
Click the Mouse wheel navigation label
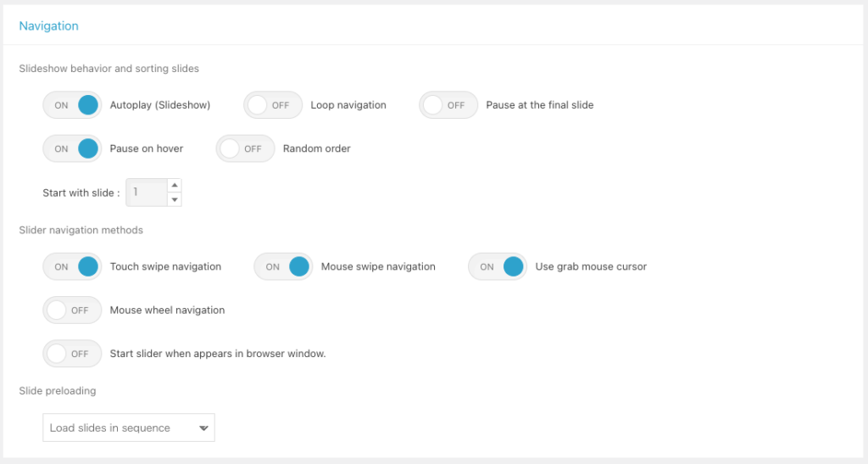click(167, 310)
